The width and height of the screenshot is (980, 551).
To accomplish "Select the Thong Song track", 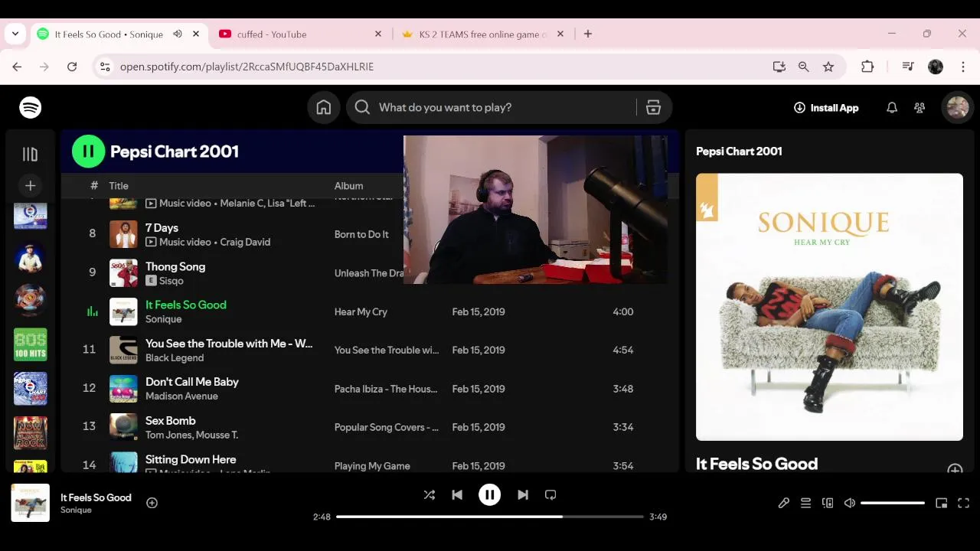I will point(175,266).
